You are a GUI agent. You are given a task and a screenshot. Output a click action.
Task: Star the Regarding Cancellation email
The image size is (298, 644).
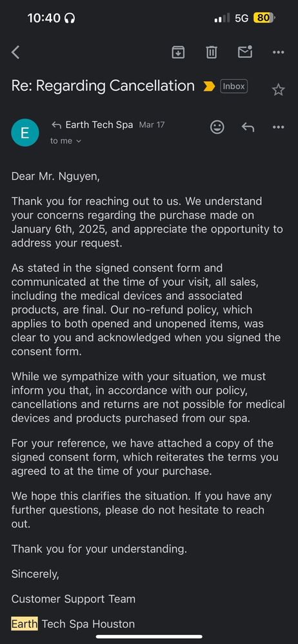(x=278, y=90)
